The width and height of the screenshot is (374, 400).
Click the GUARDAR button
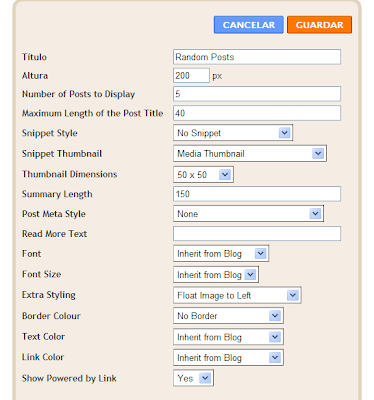319,25
